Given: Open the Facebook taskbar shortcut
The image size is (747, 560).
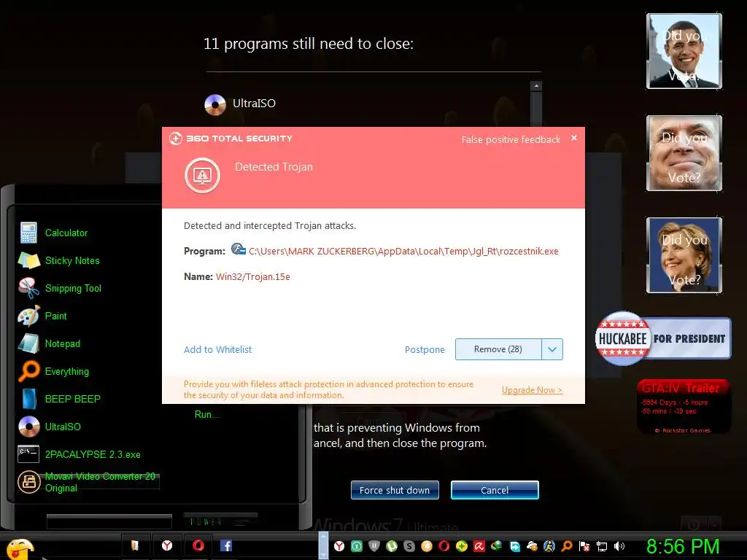Looking at the screenshot, I should click(x=226, y=545).
